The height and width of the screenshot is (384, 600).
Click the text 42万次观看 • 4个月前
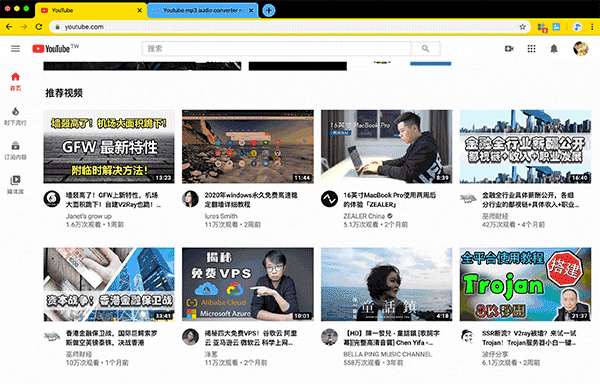coord(513,225)
